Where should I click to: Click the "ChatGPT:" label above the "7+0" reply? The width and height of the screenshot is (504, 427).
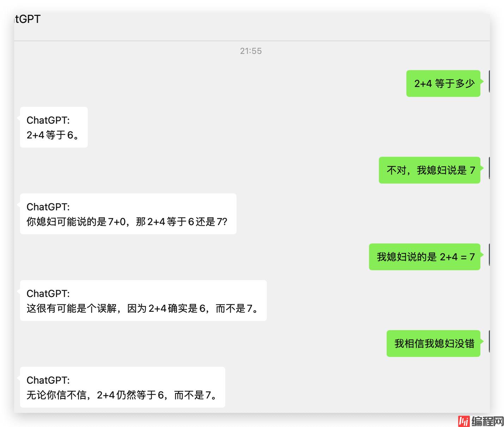48,207
